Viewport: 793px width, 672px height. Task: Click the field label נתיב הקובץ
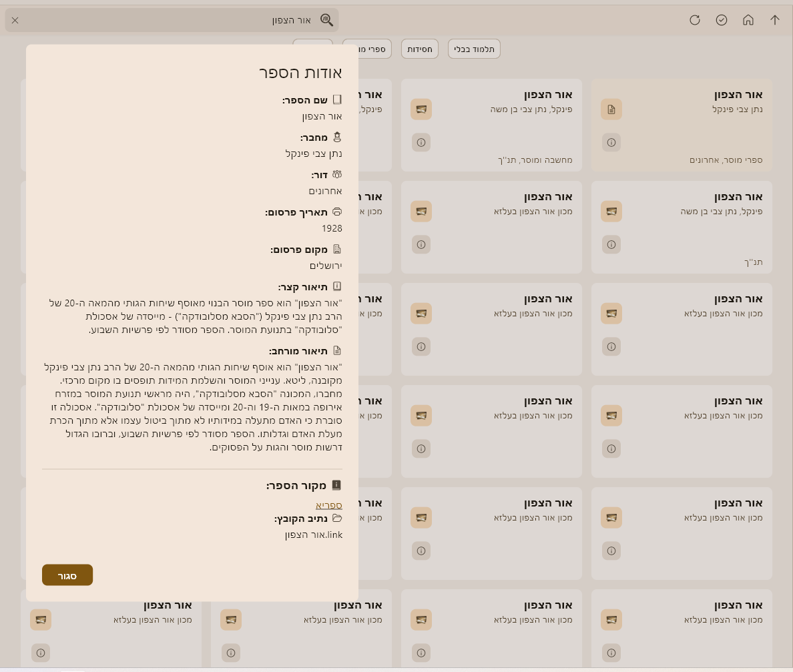(301, 519)
